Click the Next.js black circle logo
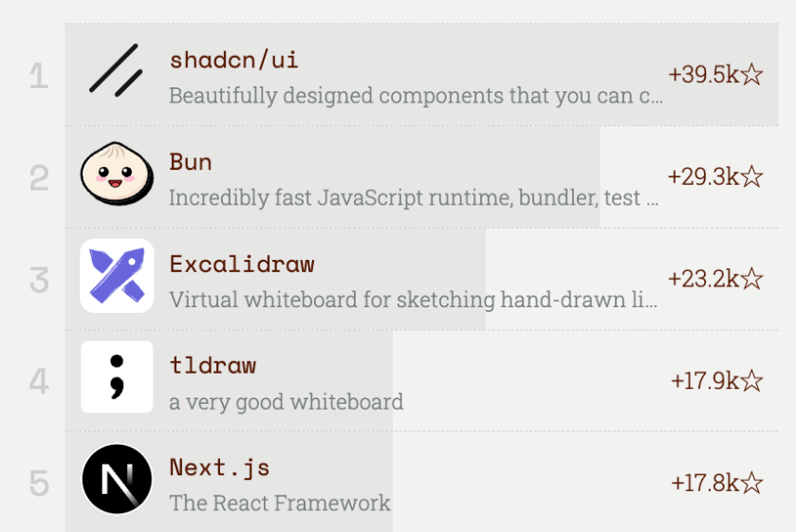 click(x=117, y=479)
